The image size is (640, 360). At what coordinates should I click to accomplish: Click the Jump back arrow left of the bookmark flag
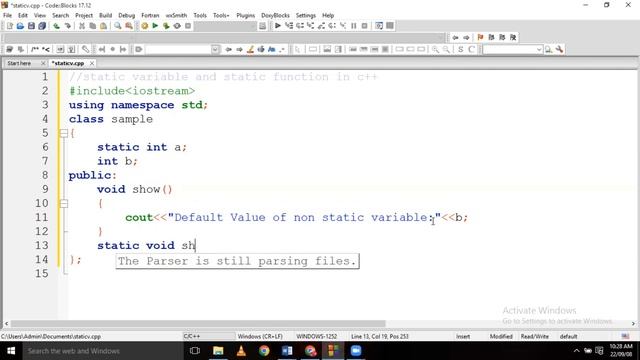pos(455,38)
